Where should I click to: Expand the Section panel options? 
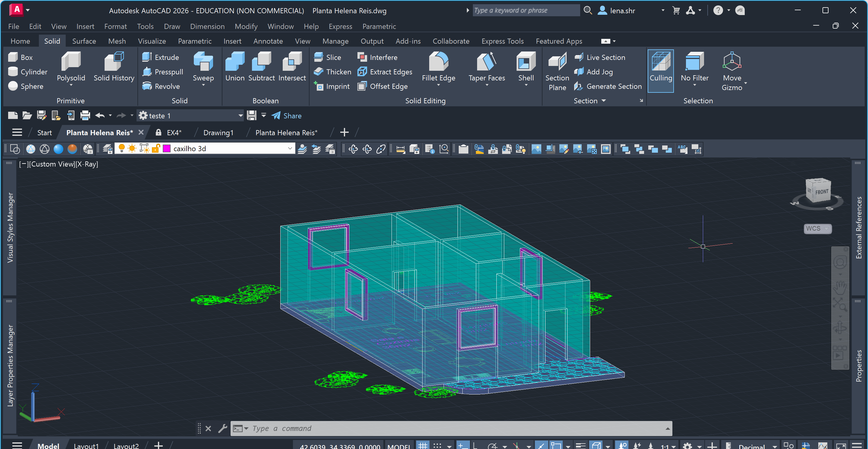tap(603, 101)
